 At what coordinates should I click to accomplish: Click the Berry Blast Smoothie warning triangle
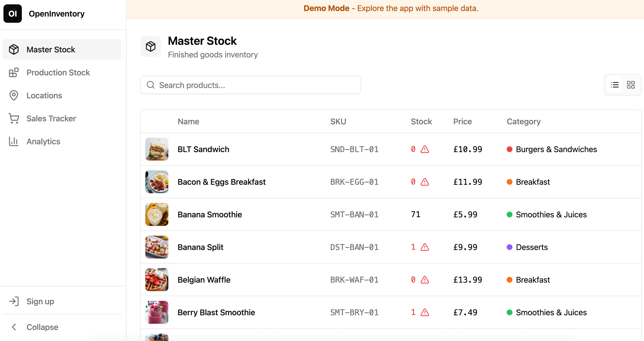tap(425, 312)
